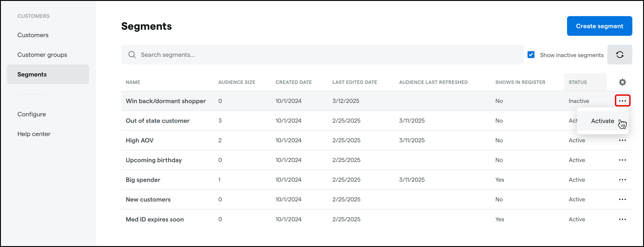Click the search magnifier icon
Viewport: 644px width, 247px height.
(132, 55)
